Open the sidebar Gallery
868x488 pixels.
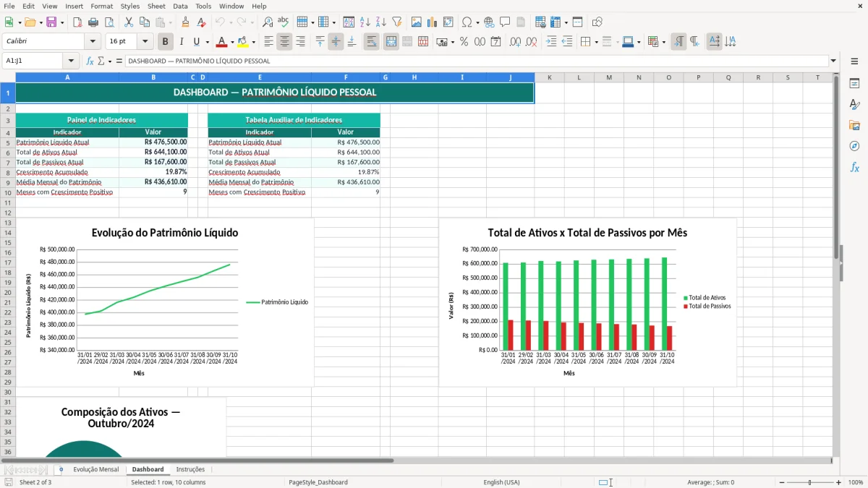point(854,125)
